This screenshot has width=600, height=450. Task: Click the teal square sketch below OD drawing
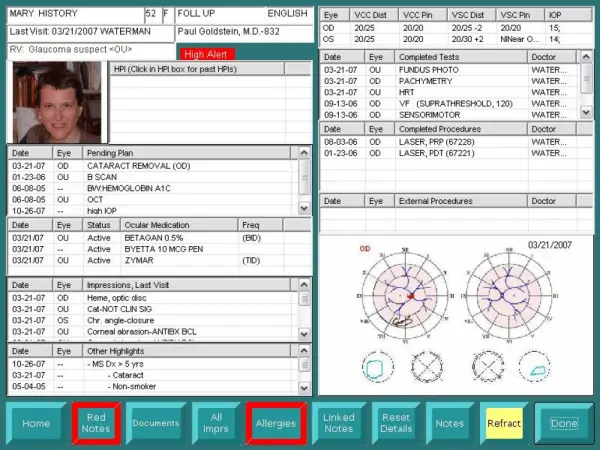click(x=372, y=368)
